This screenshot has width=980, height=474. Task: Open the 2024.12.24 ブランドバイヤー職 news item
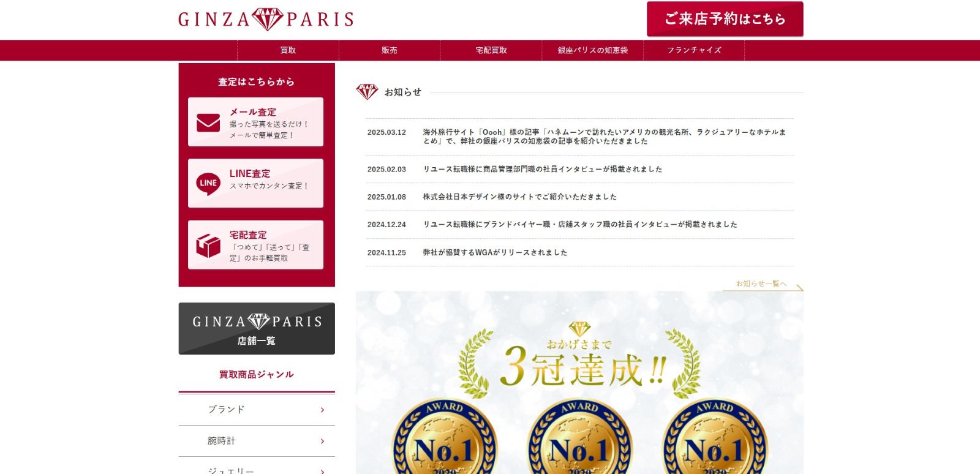pos(579,225)
